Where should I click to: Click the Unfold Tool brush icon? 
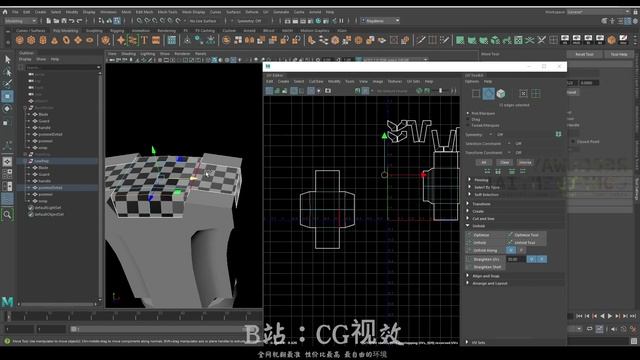click(510, 242)
